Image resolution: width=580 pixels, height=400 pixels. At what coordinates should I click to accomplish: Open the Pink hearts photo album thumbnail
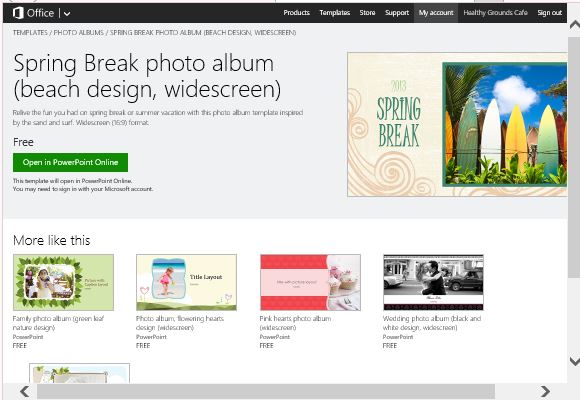[x=310, y=282]
